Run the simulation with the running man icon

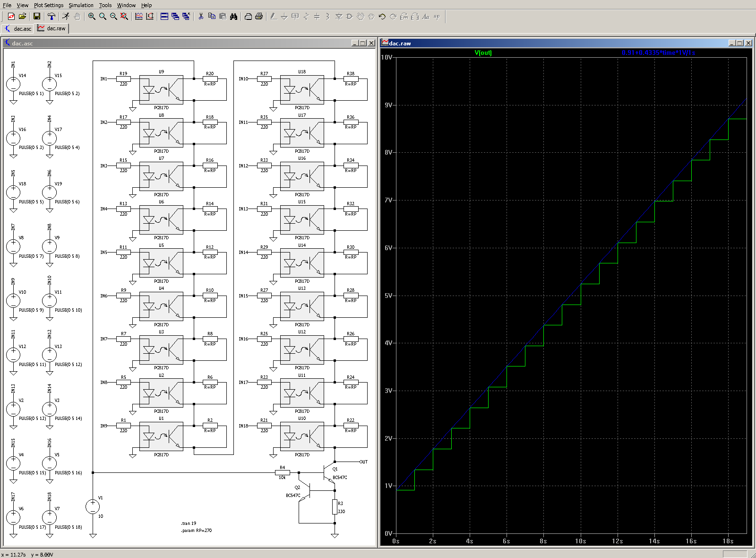(66, 17)
